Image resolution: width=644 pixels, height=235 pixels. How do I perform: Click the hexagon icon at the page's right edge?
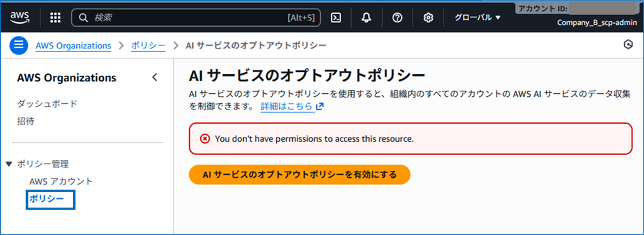(628, 45)
